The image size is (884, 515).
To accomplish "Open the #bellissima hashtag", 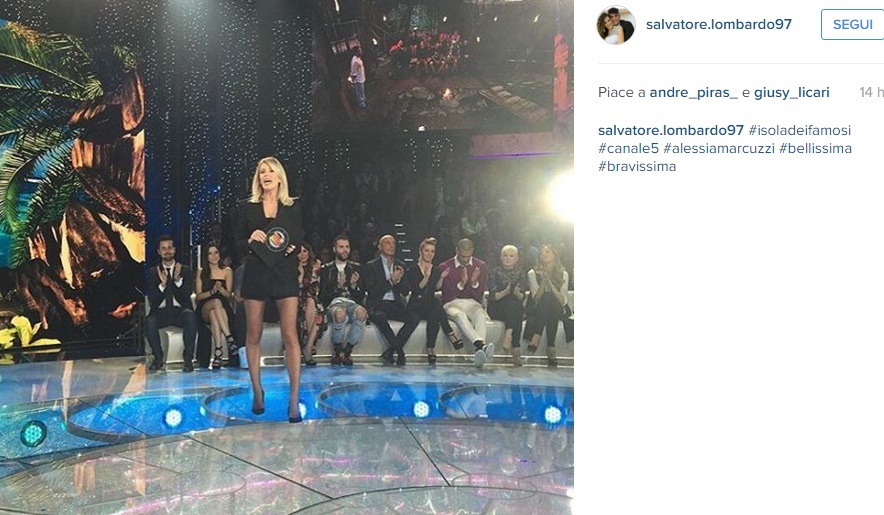I will (815, 148).
